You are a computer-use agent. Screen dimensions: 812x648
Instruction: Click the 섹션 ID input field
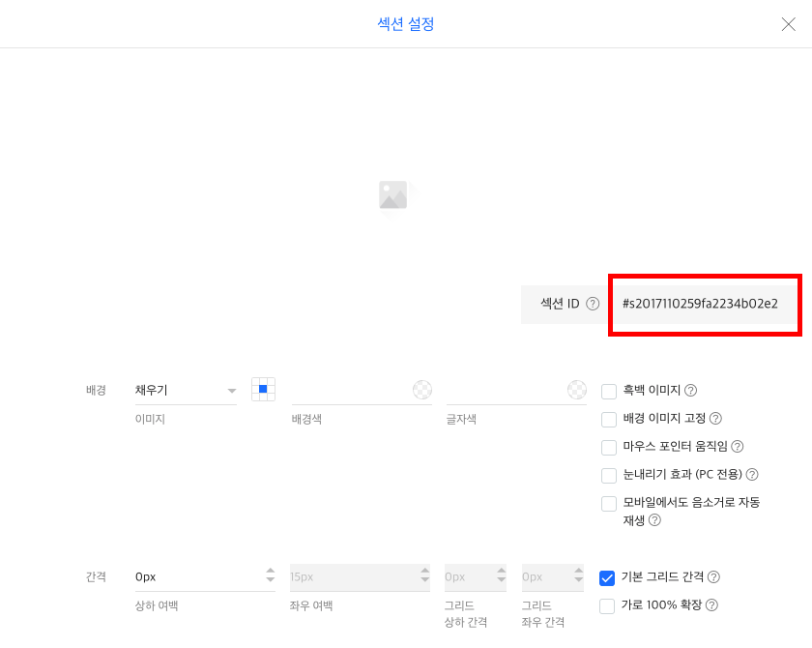(704, 304)
